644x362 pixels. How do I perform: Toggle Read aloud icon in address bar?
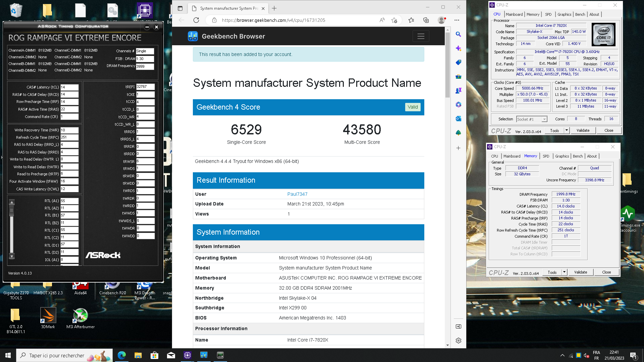[382, 20]
